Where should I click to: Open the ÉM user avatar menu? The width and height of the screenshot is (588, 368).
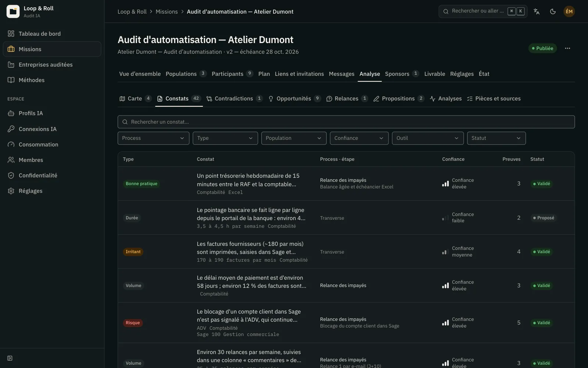point(569,11)
